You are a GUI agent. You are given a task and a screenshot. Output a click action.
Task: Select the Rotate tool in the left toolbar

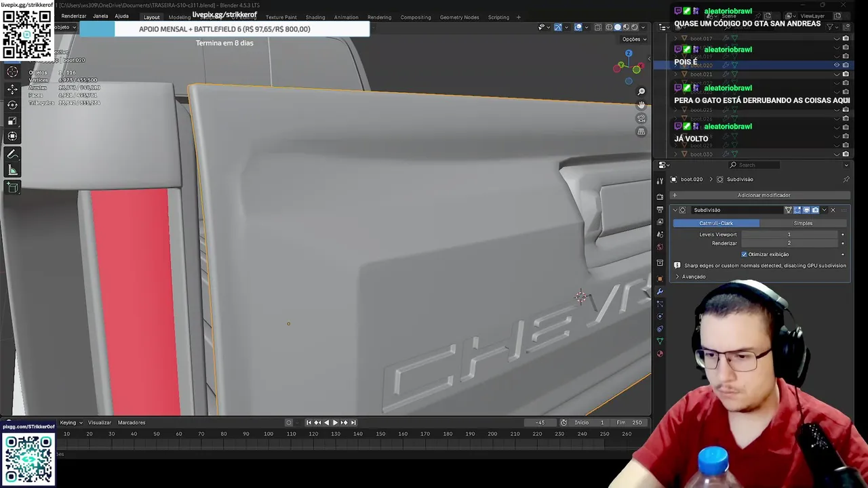(12, 104)
